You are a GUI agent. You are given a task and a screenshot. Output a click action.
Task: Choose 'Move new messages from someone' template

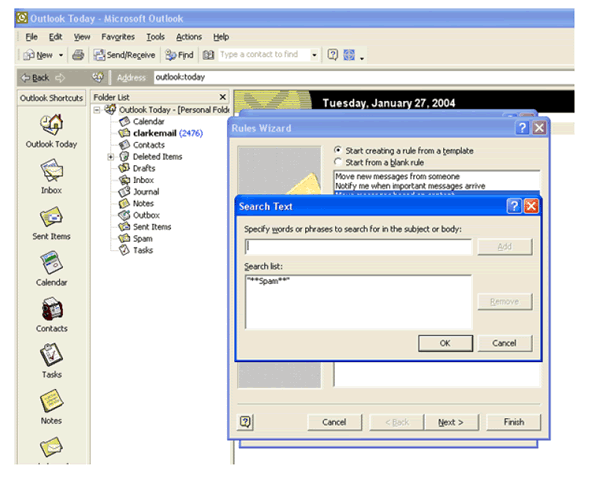pos(397,176)
